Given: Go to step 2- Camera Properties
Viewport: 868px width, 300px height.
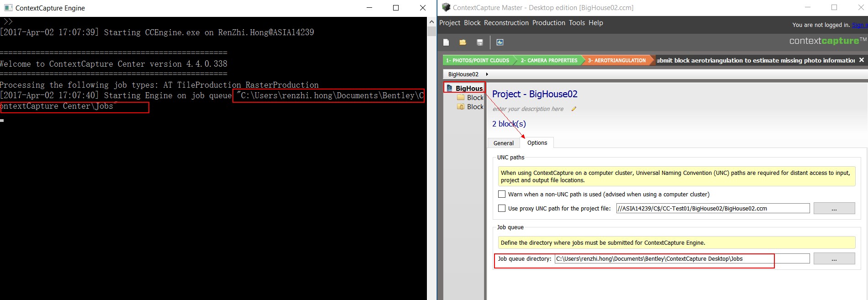Looking at the screenshot, I should click(x=549, y=60).
